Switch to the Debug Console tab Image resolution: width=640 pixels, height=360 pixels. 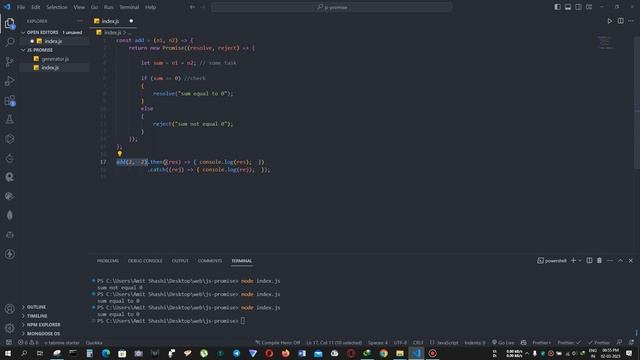tap(145, 261)
